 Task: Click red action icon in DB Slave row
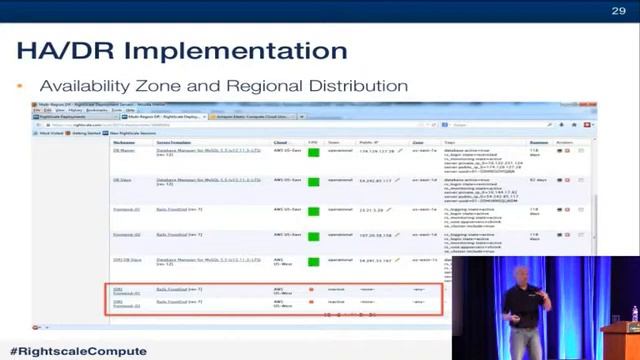[x=567, y=180]
